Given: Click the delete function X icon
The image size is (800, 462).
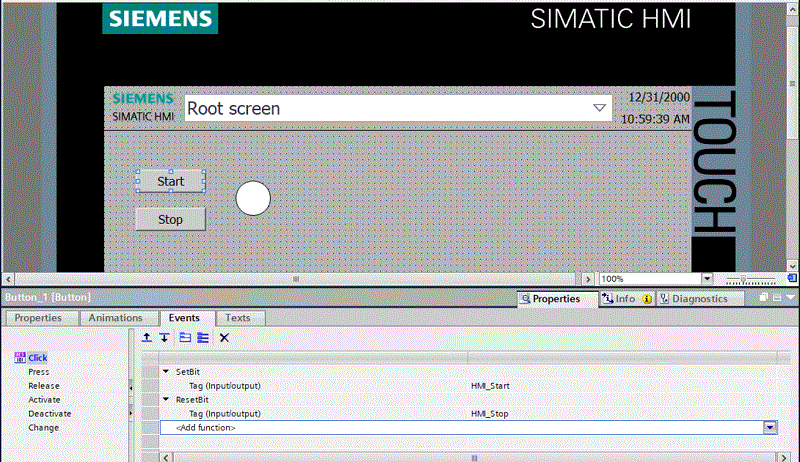Looking at the screenshot, I should 224,338.
